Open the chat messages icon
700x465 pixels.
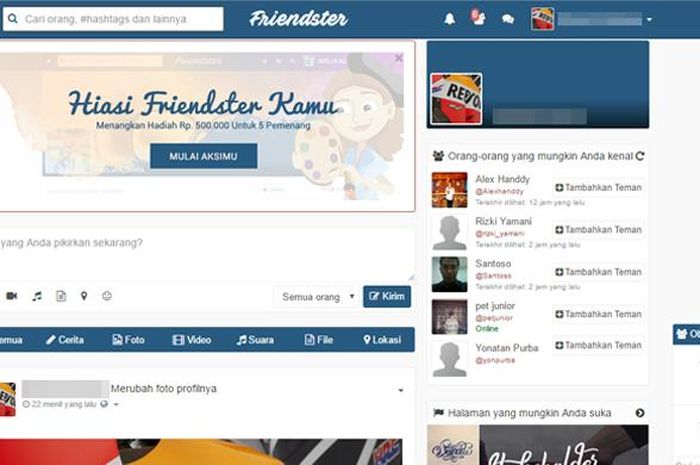click(508, 19)
